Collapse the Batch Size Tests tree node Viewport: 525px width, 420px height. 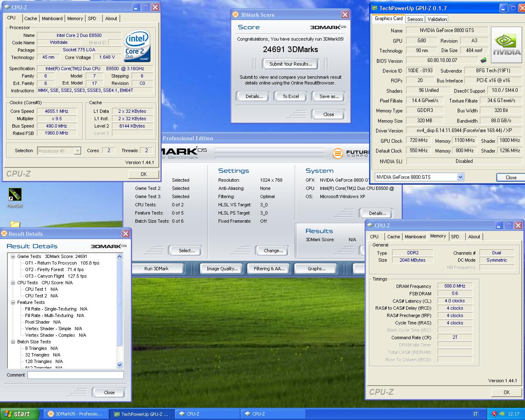click(x=13, y=342)
